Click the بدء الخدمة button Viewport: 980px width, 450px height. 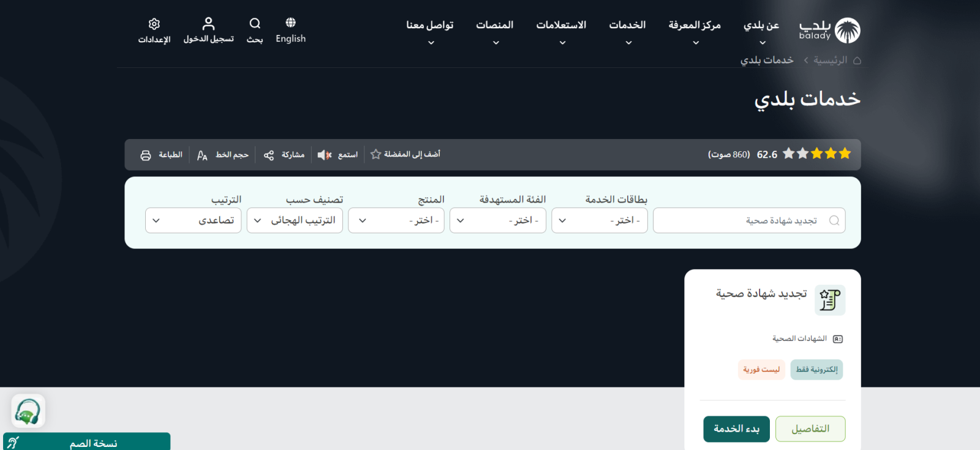click(x=737, y=429)
